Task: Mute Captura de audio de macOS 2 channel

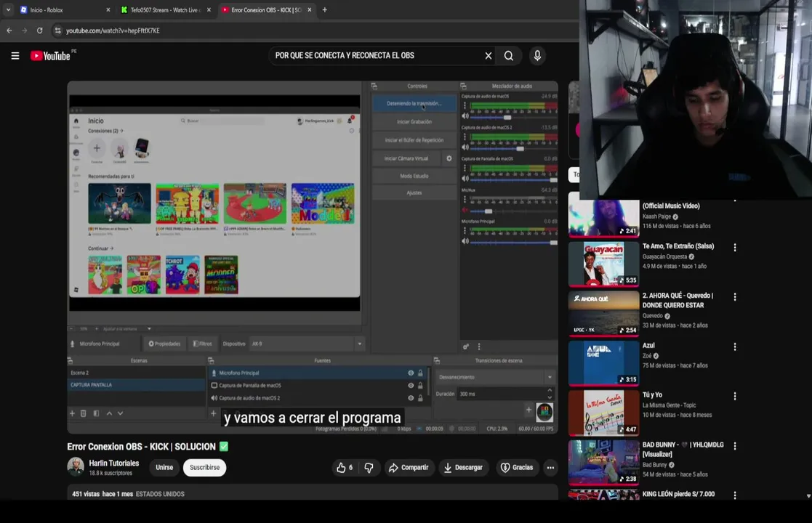Action: coord(465,147)
